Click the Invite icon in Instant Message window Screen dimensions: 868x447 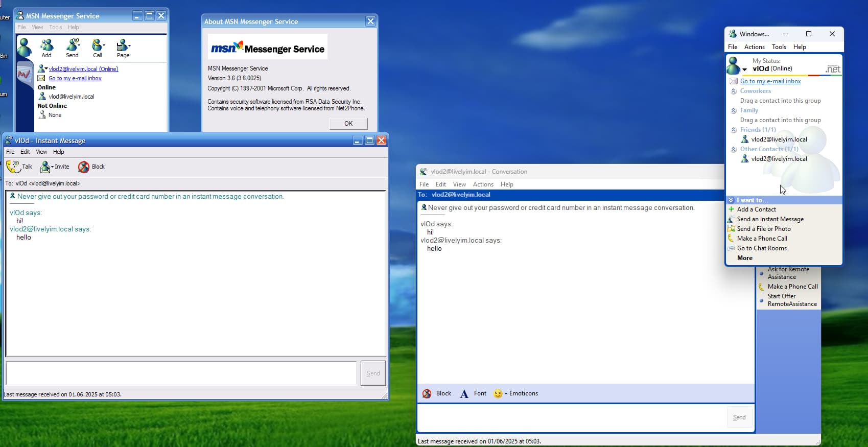46,167
